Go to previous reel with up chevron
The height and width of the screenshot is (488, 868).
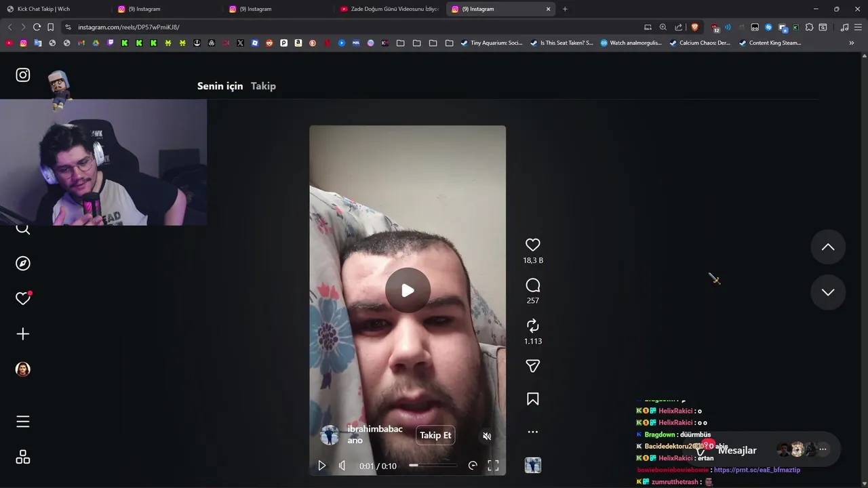pyautogui.click(x=828, y=247)
